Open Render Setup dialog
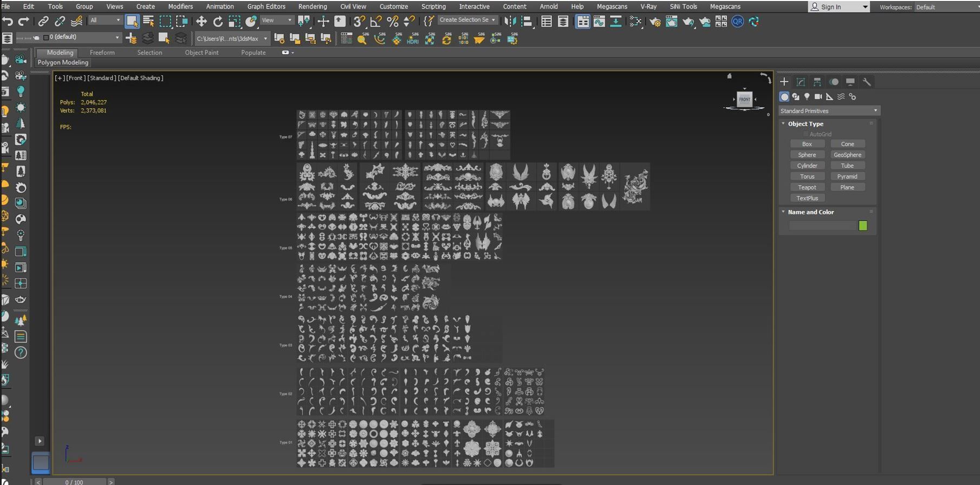This screenshot has height=485, width=980. click(655, 21)
